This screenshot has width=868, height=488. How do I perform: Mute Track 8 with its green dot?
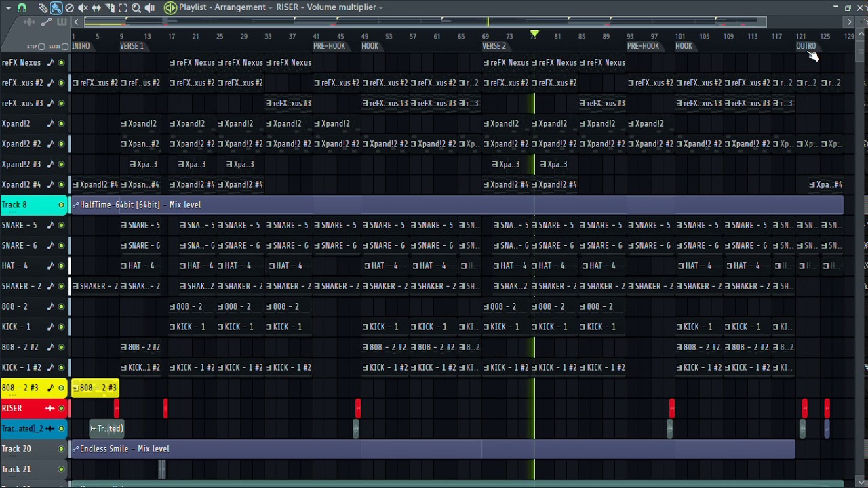coord(61,205)
